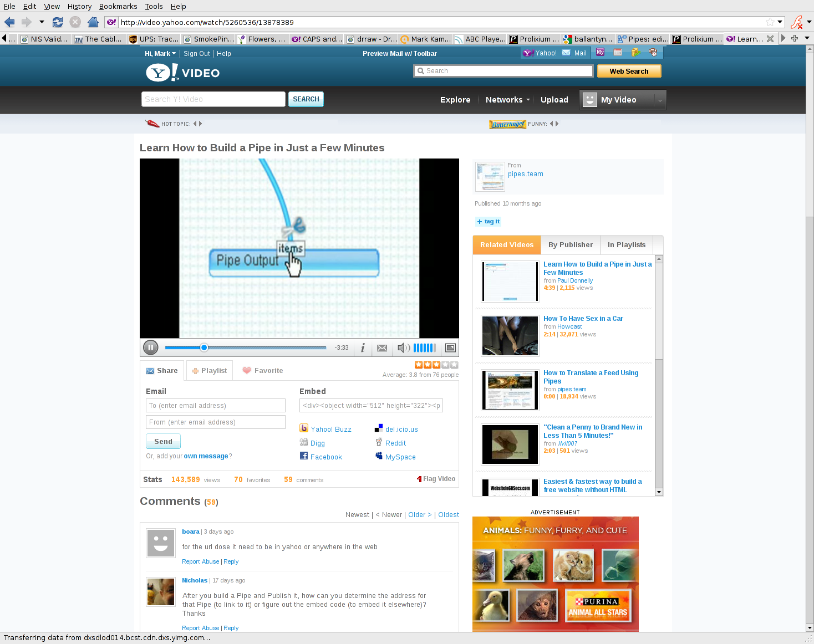814x644 pixels.
Task: Select the Playlist tab below the player
Action: pyautogui.click(x=210, y=370)
